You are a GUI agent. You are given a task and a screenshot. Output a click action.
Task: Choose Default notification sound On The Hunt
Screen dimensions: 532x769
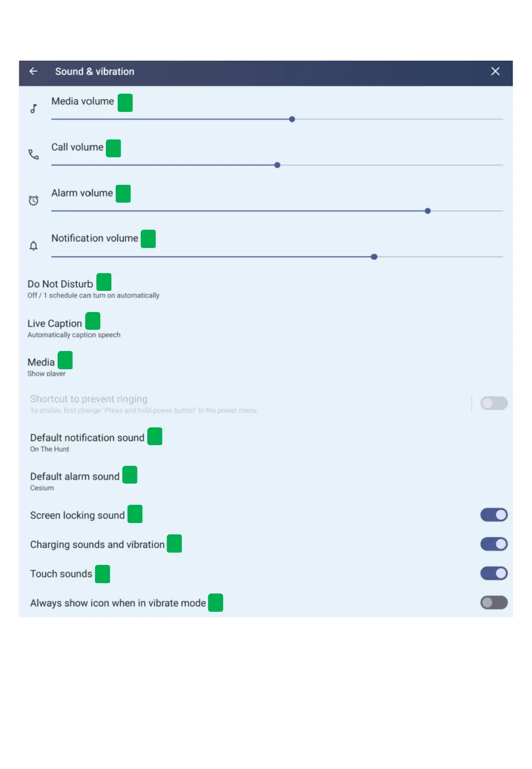[87, 442]
